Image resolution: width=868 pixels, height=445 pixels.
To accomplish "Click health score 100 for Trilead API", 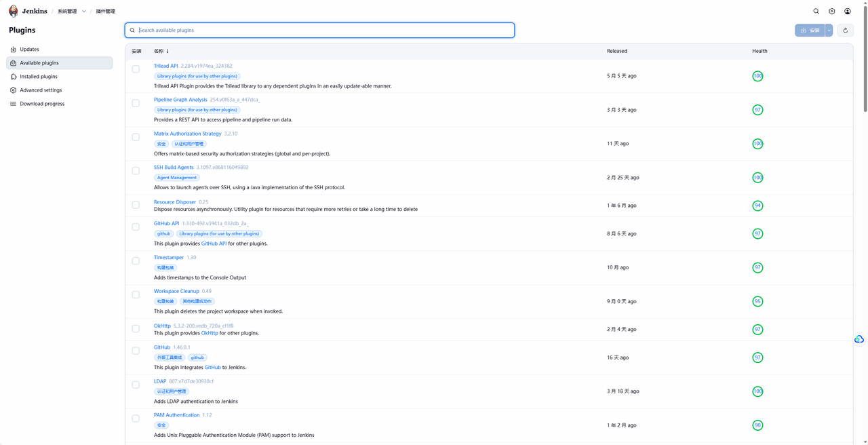I will 757,76.
